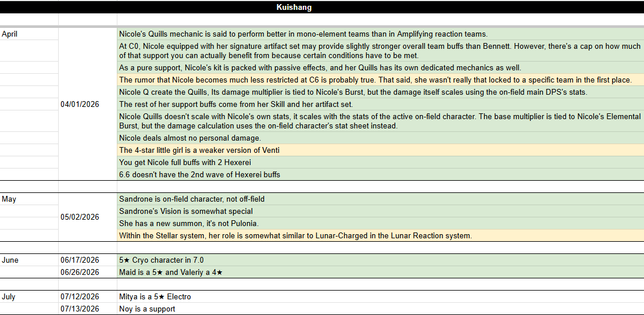644x315 pixels.
Task: Select the row comparing Nicole to Bennett at C0
Action: coord(380,51)
